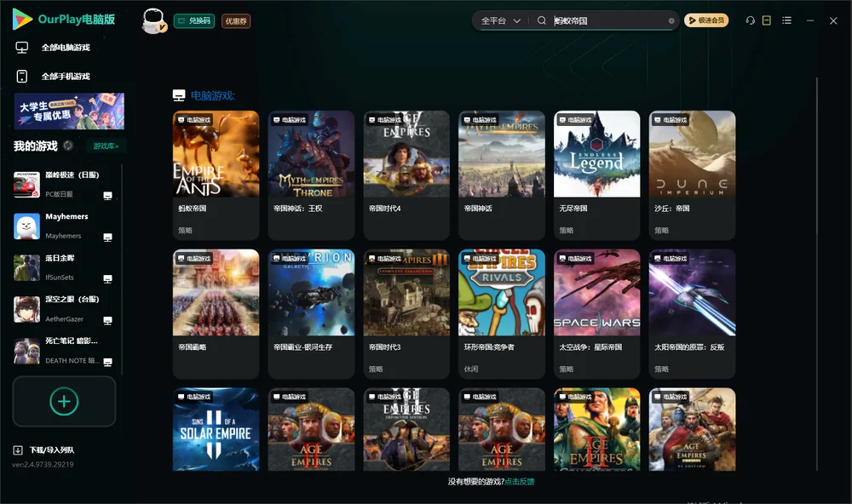The height and width of the screenshot is (504, 852).
Task: Open the 帝国时代4 game card
Action: tap(406, 175)
